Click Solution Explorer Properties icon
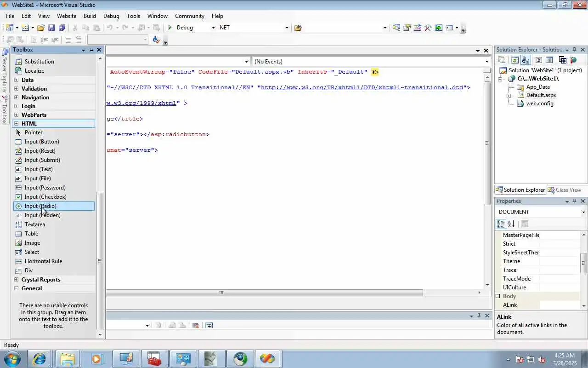This screenshot has height=368, width=588. (502, 60)
